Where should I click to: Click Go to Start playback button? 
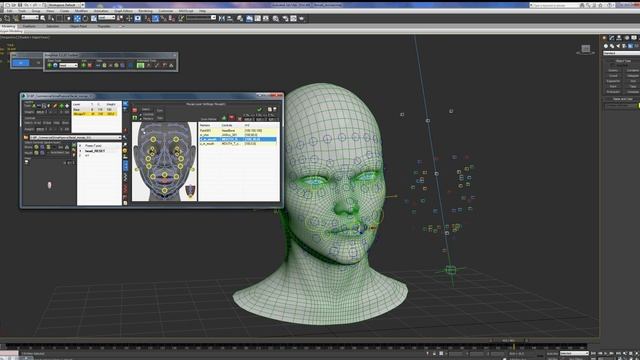click(x=593, y=353)
